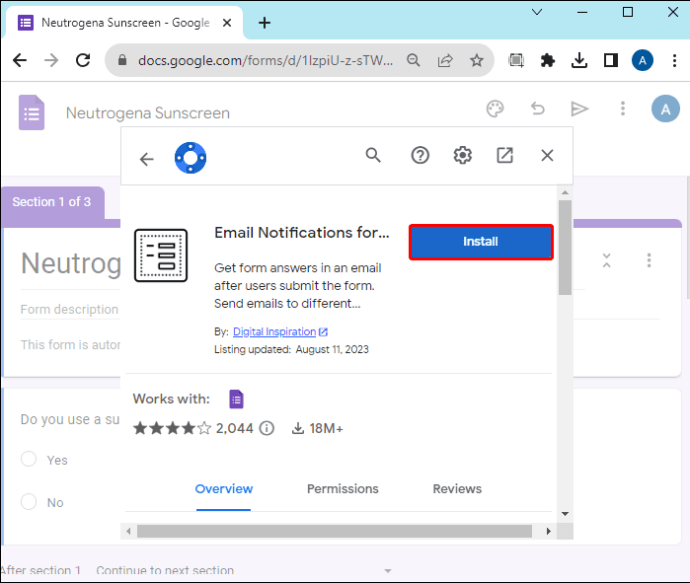Collapse the section with the chevron icon

(606, 260)
